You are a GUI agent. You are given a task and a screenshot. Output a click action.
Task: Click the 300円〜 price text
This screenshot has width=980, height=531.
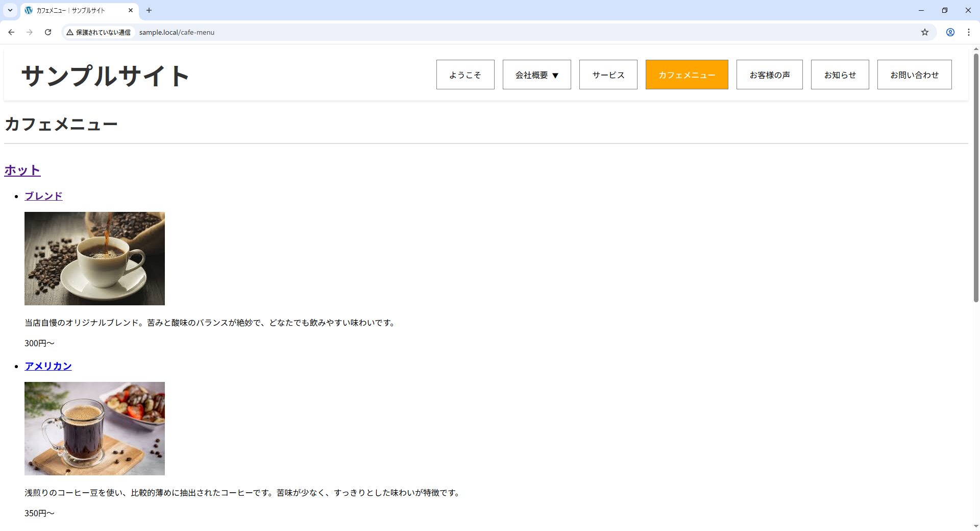tap(39, 343)
